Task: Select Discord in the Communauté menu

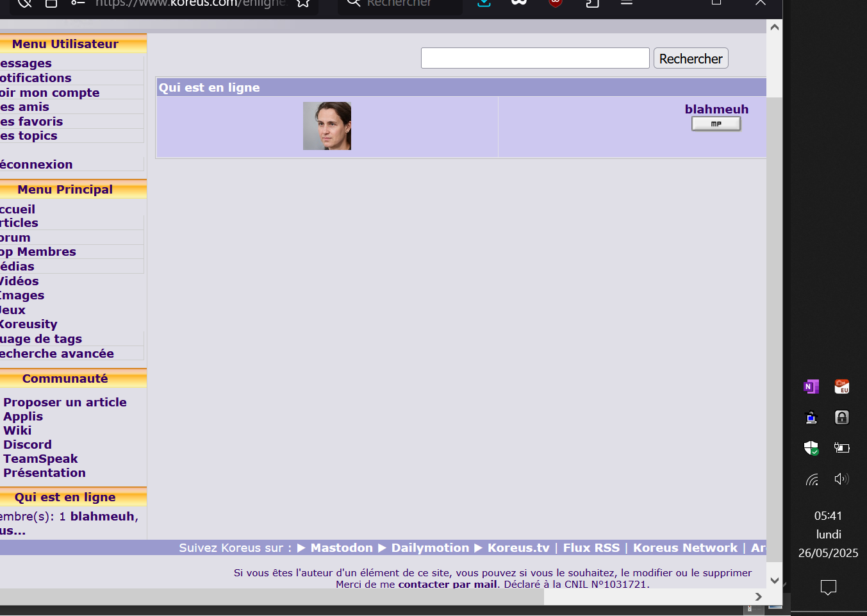Action: [28, 444]
